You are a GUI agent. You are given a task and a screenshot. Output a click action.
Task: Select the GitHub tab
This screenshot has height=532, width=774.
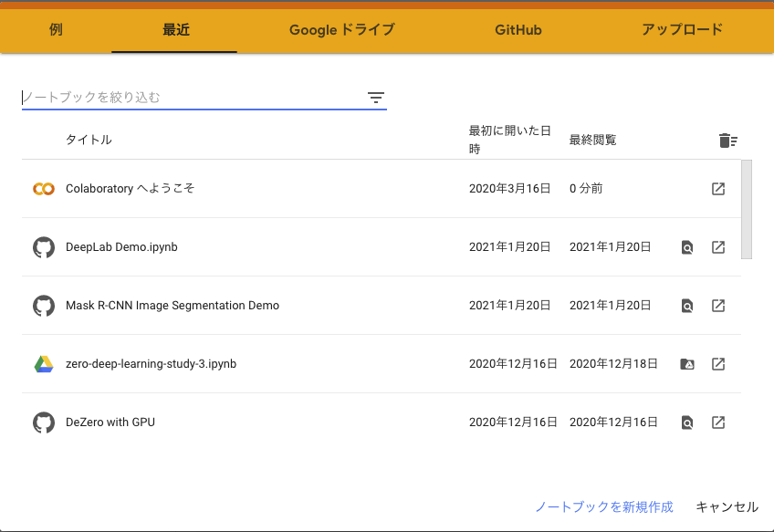518,29
